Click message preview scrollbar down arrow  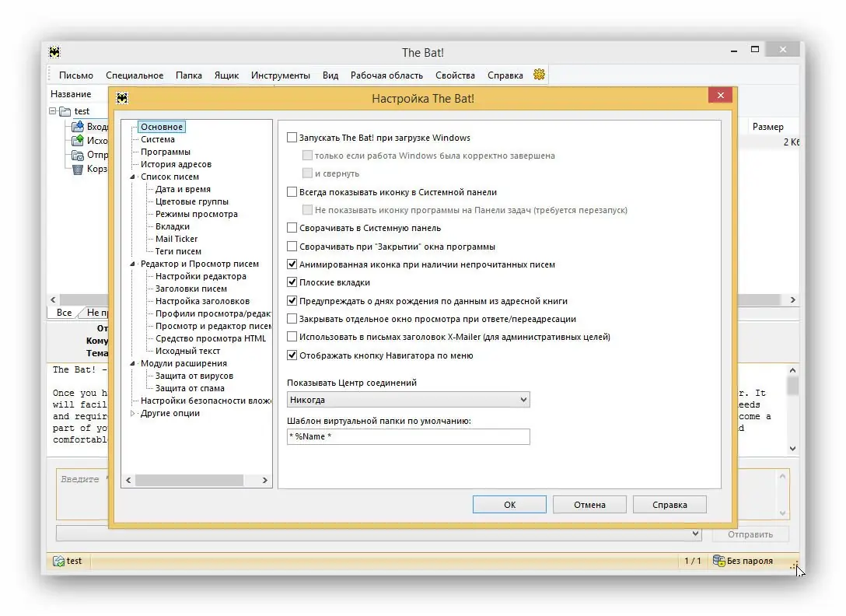coord(792,448)
